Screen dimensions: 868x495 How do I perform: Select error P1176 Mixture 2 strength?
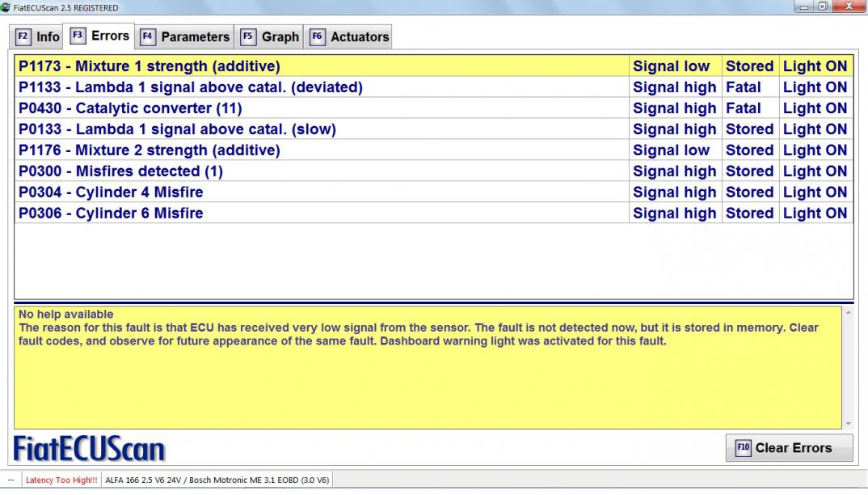(x=433, y=150)
